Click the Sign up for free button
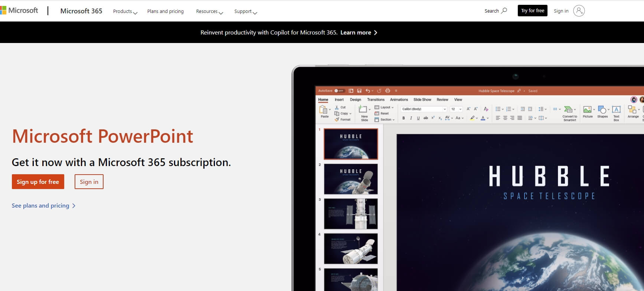Screen dimensions: 644x291 [38, 182]
